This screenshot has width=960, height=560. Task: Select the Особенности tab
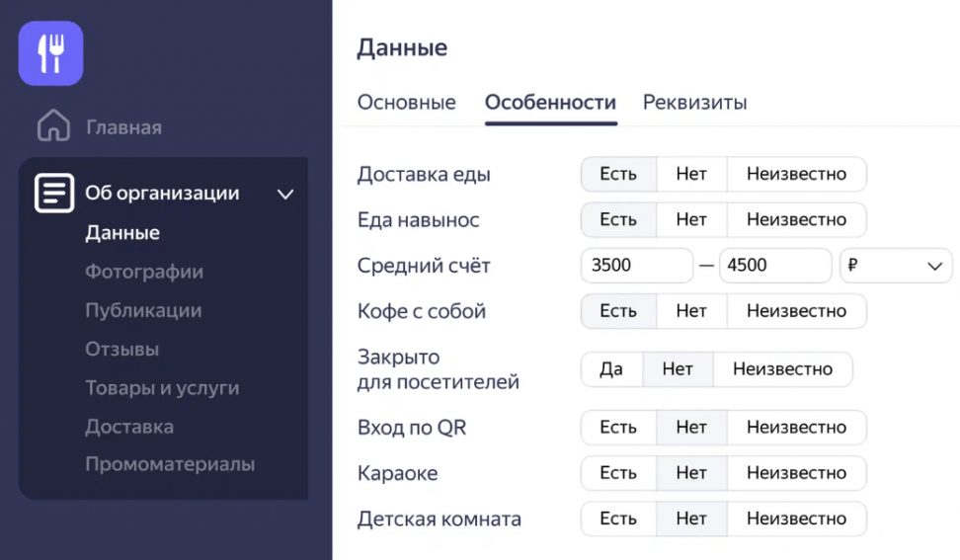pos(550,103)
